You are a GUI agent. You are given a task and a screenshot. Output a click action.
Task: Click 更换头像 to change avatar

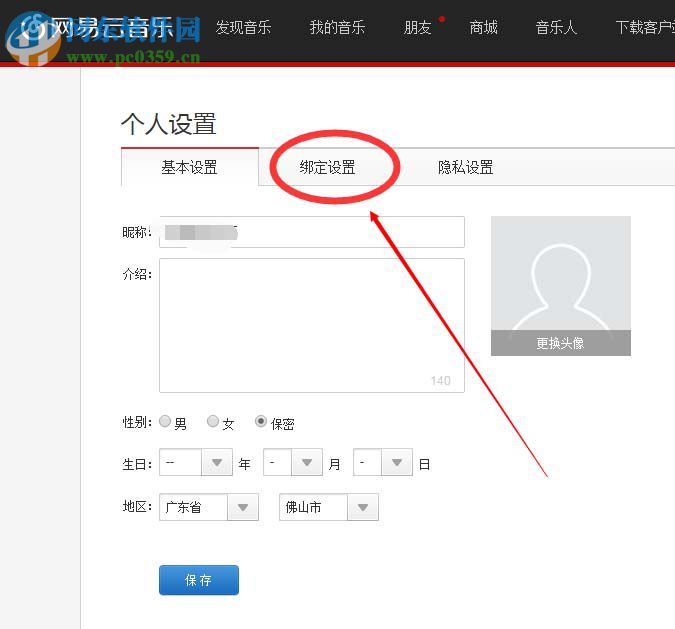tap(560, 343)
